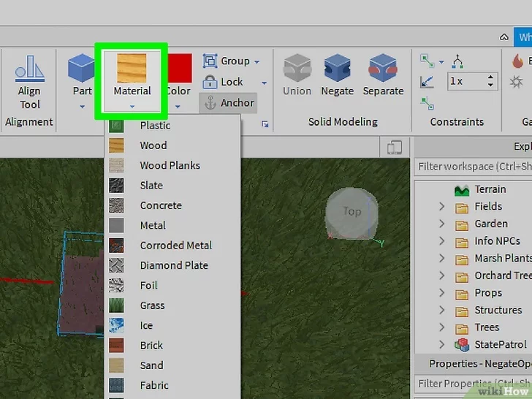Click the create constraint icon

click(427, 61)
